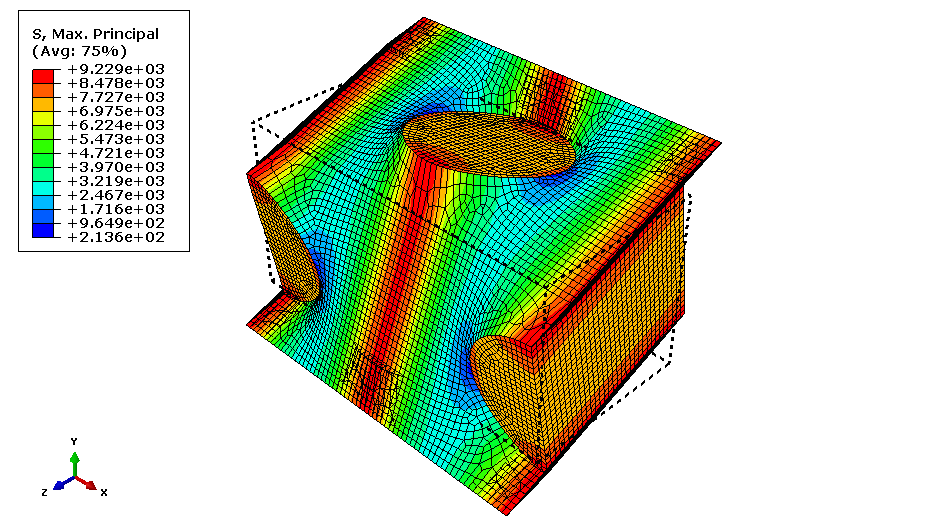This screenshot has width=935, height=524.
Task: Click the +2.136e+02 minimum legend value
Action: click(115, 237)
